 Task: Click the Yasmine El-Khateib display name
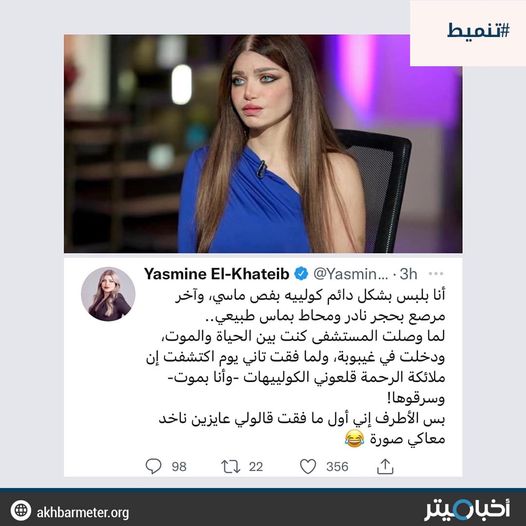coord(217,274)
